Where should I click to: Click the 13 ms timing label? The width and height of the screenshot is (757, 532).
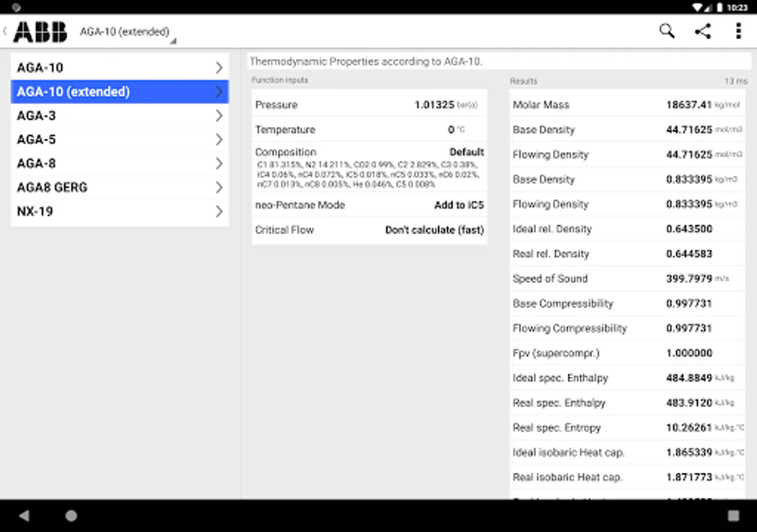pyautogui.click(x=736, y=81)
